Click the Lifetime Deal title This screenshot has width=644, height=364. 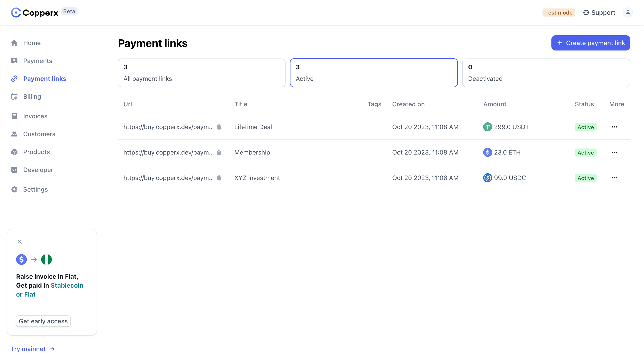click(x=253, y=127)
